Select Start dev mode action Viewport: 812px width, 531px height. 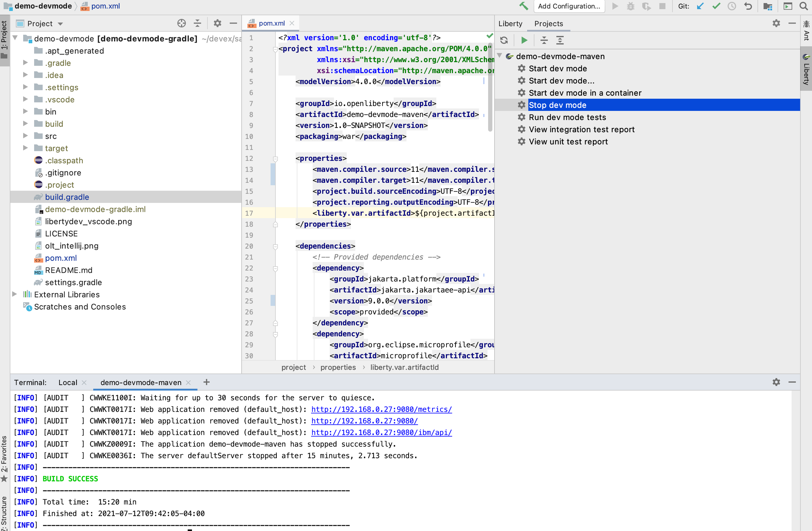[558, 69]
